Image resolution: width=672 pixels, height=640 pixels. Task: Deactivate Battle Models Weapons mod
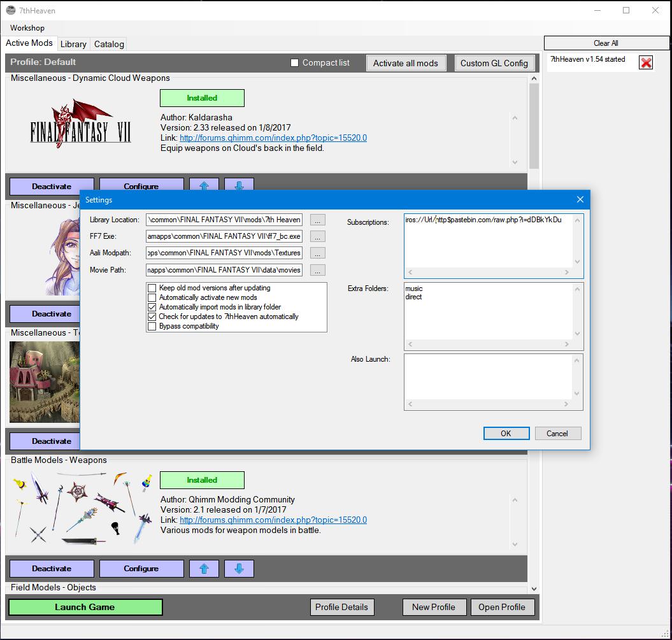[52, 569]
